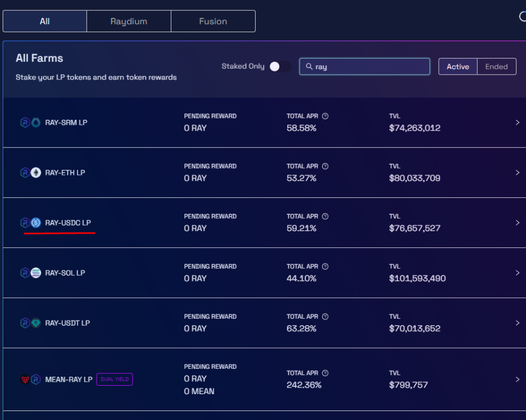The height and width of the screenshot is (420, 526).
Task: Select the RAY-USDT LP farm name
Action: [67, 323]
